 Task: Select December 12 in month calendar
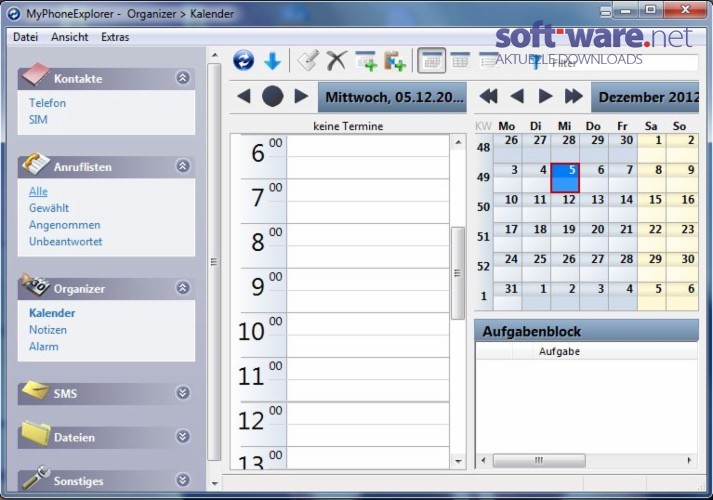565,207
